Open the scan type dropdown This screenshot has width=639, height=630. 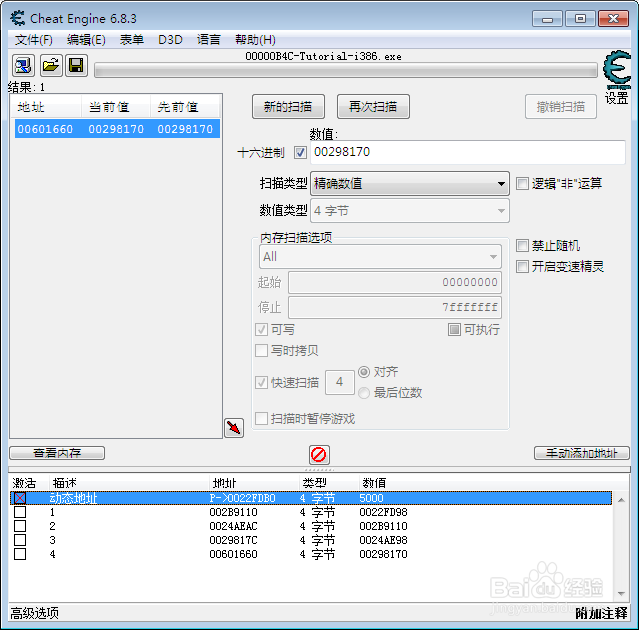point(410,184)
